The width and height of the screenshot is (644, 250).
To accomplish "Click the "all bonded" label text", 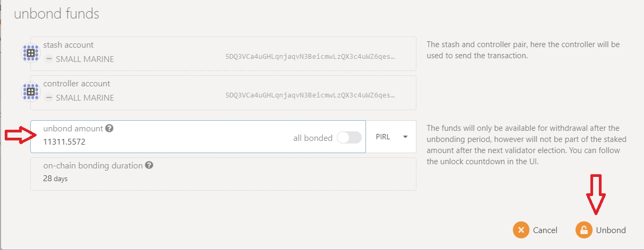I will click(312, 138).
